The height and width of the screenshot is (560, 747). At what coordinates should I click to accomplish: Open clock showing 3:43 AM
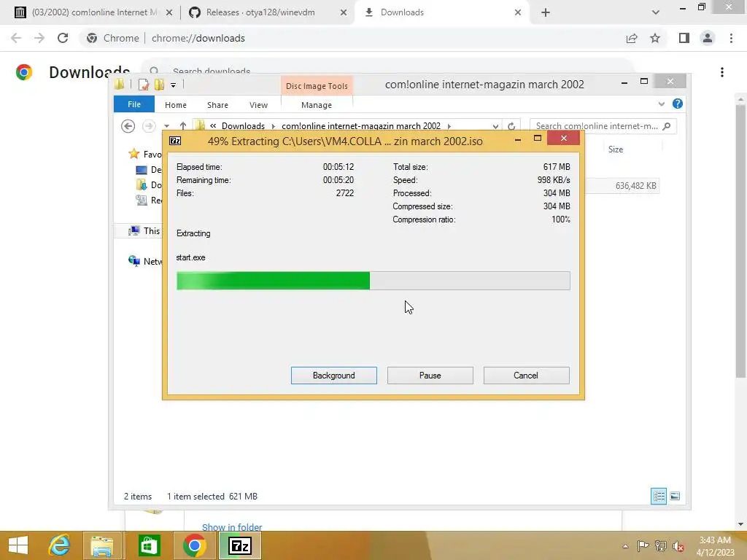715,545
